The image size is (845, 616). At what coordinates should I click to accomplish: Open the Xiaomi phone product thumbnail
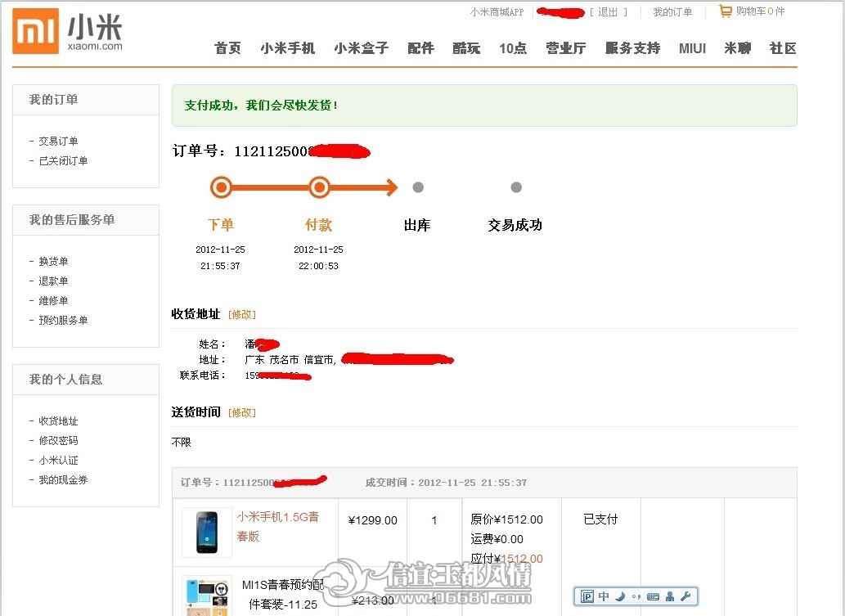click(207, 532)
